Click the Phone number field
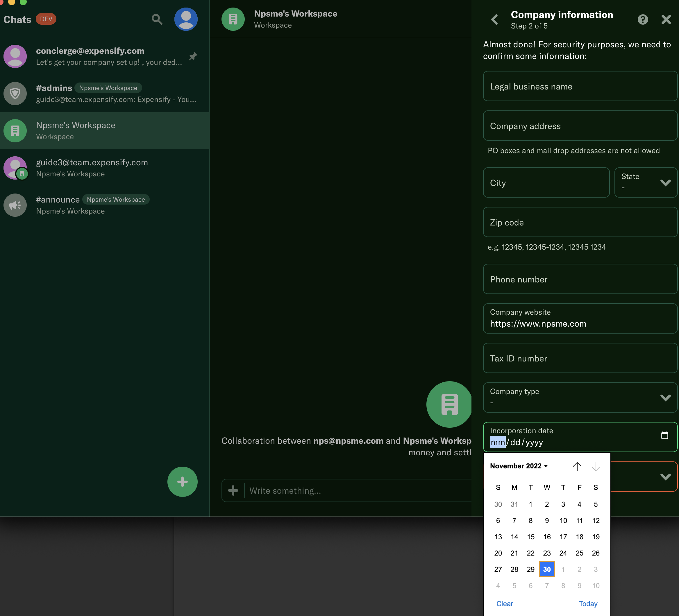Image resolution: width=679 pixels, height=616 pixels. coord(580,279)
